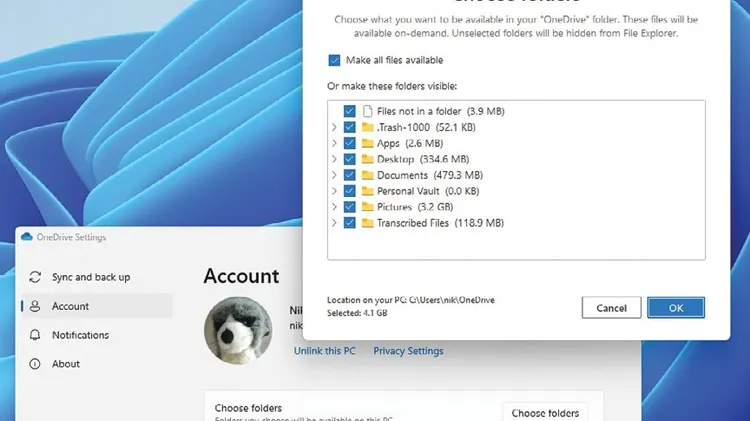The height and width of the screenshot is (421, 750).
Task: Click the Notifications bell icon
Action: pyautogui.click(x=35, y=335)
